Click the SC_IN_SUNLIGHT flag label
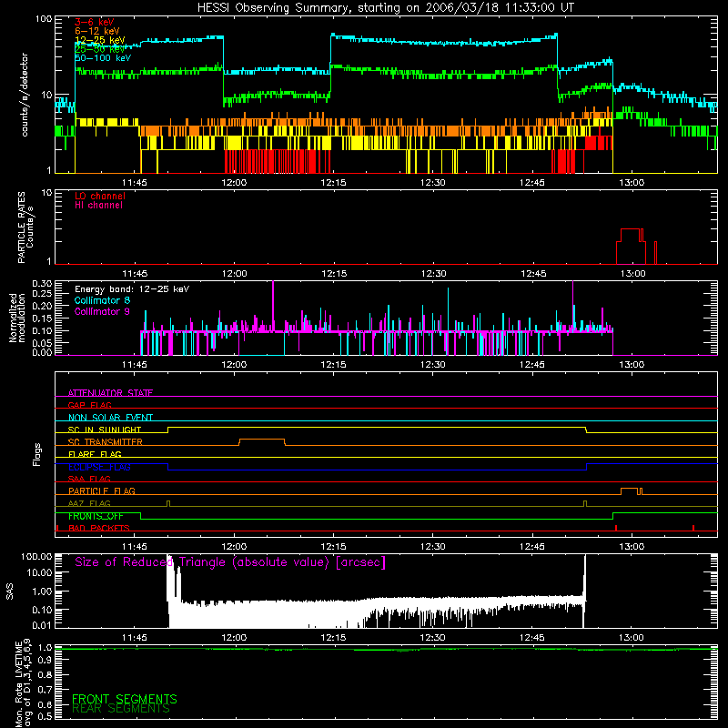Viewport: 728px width, 728px height. (x=105, y=430)
